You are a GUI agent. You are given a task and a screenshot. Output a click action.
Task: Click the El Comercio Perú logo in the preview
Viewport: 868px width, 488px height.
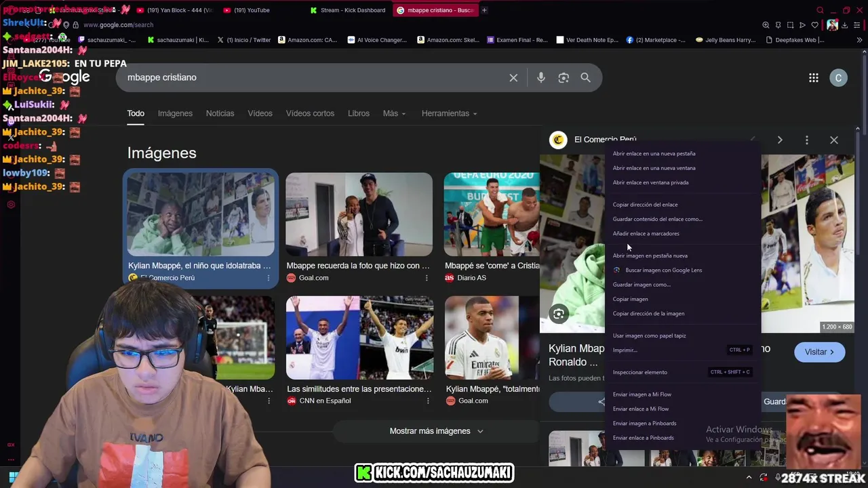[558, 140]
